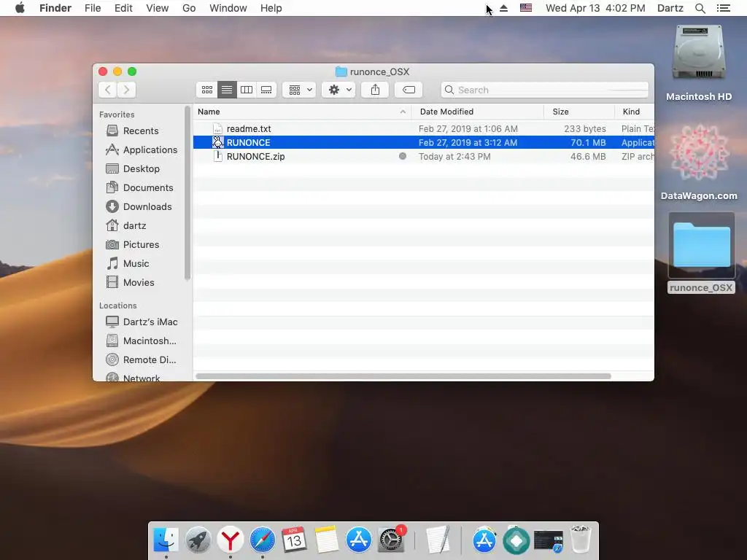Sort by Date Modified column header
The width and height of the screenshot is (747, 560).
point(478,112)
